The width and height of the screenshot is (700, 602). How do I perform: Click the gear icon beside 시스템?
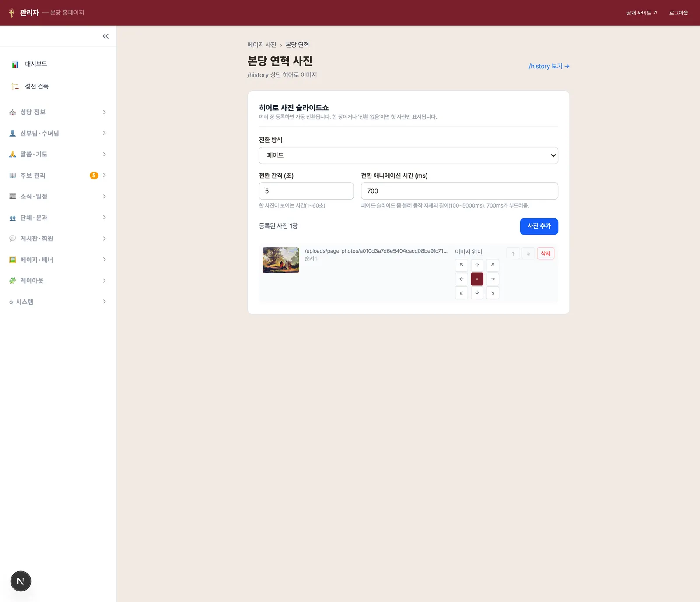coord(11,303)
